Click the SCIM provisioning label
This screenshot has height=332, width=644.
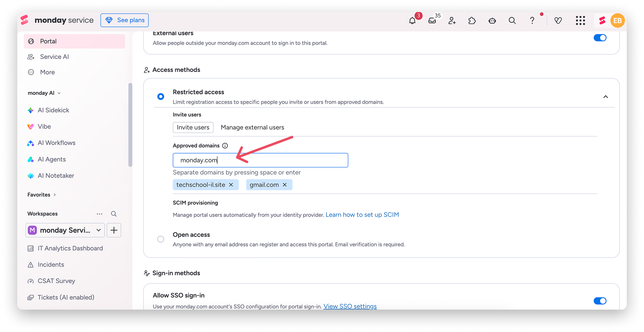click(x=195, y=203)
